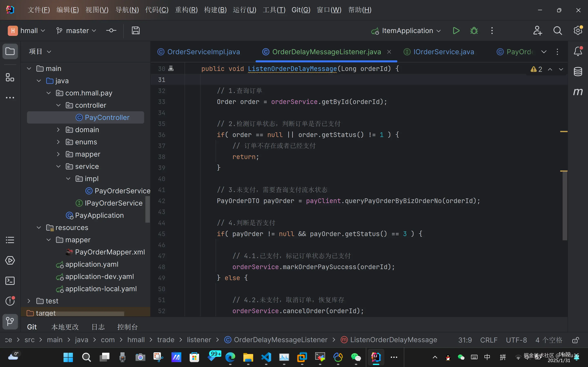Expand the domain package folder
Image resolution: width=588 pixels, height=367 pixels.
(58, 130)
